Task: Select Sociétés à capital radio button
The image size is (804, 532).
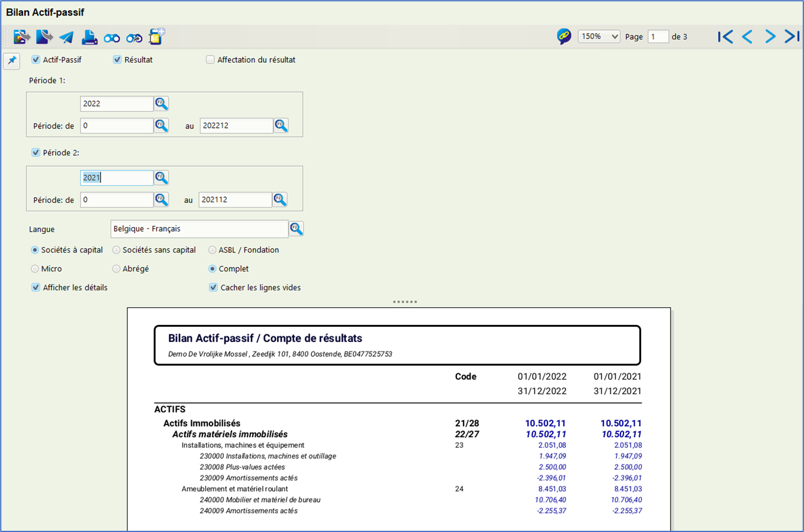Action: pyautogui.click(x=35, y=250)
